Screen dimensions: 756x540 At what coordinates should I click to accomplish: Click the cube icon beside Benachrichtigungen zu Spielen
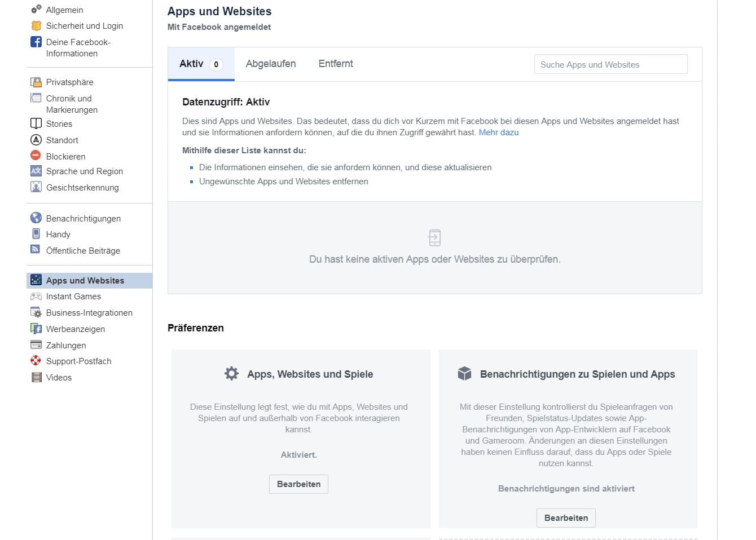pos(464,373)
